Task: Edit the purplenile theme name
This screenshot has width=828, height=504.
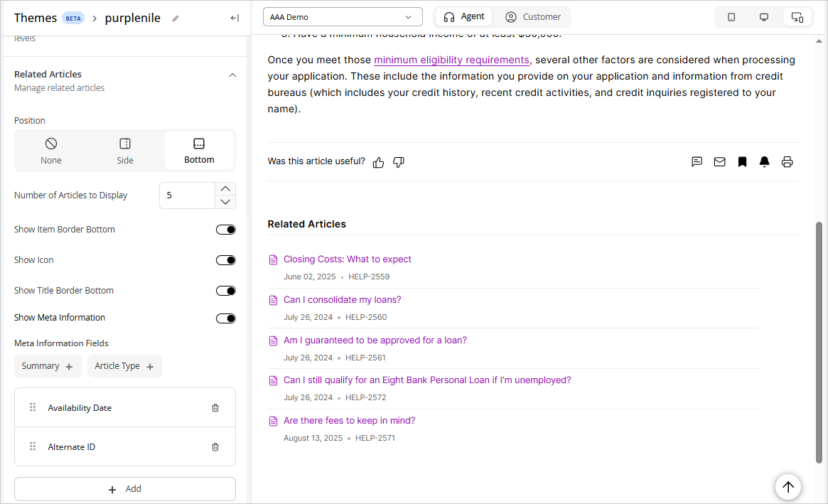Action: (x=176, y=18)
